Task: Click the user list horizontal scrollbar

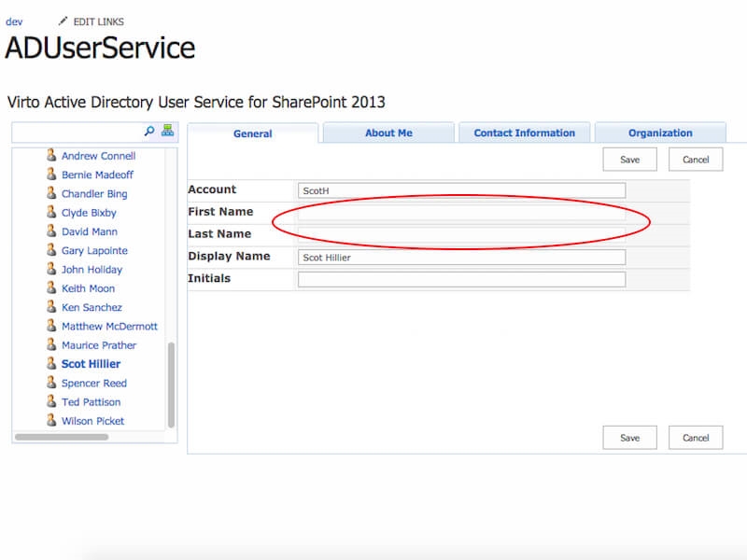Action: pos(62,437)
